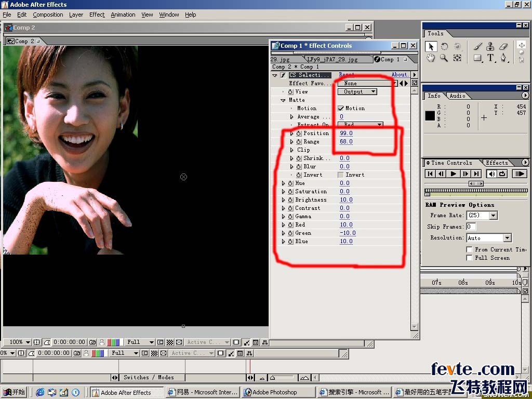532x399 pixels.
Task: Select the Pen tool
Action: (x=503, y=58)
